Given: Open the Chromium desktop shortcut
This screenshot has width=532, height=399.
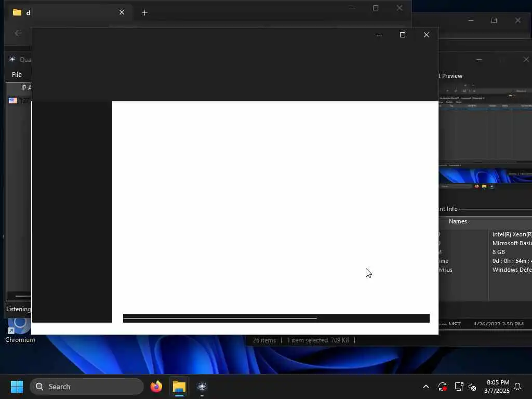Looking at the screenshot, I should 20,330.
